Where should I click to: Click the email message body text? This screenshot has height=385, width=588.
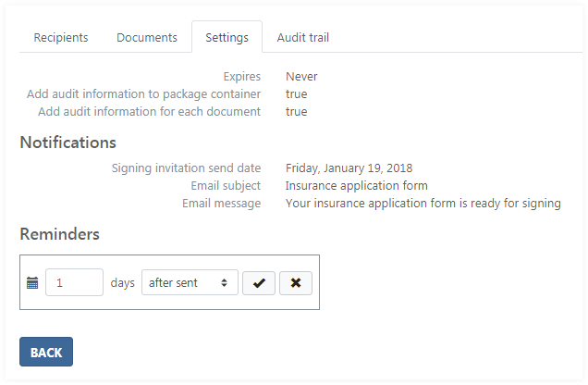pos(423,204)
